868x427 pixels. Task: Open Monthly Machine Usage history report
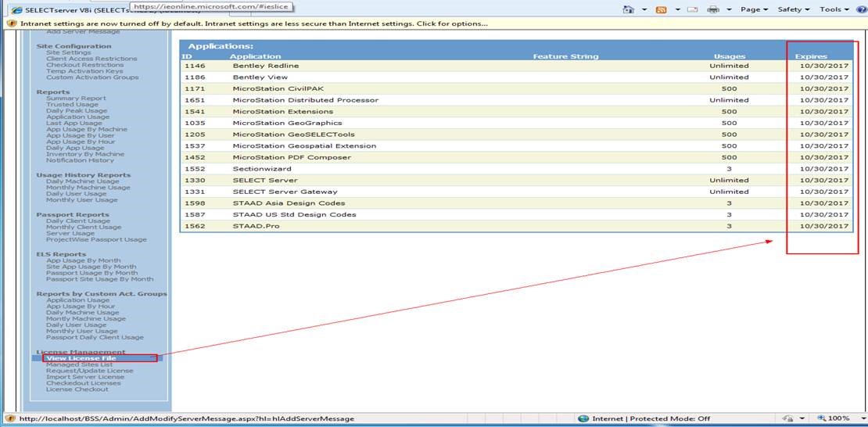[88, 187]
